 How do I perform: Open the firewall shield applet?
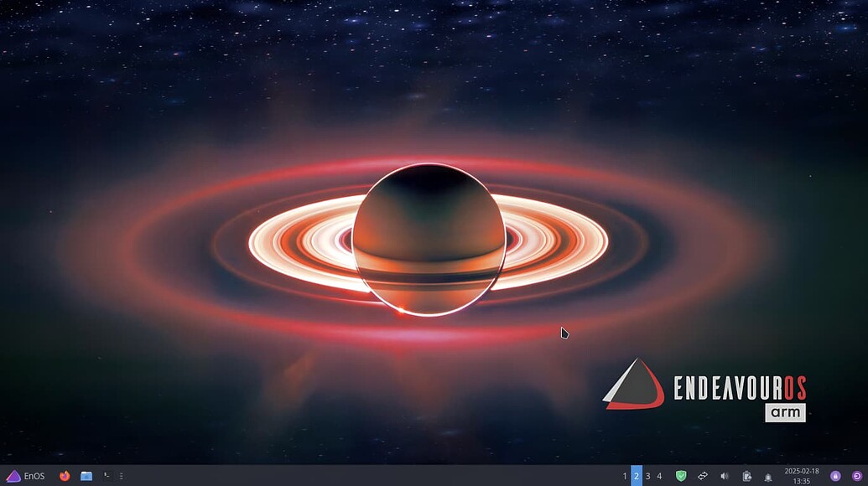(x=681, y=475)
